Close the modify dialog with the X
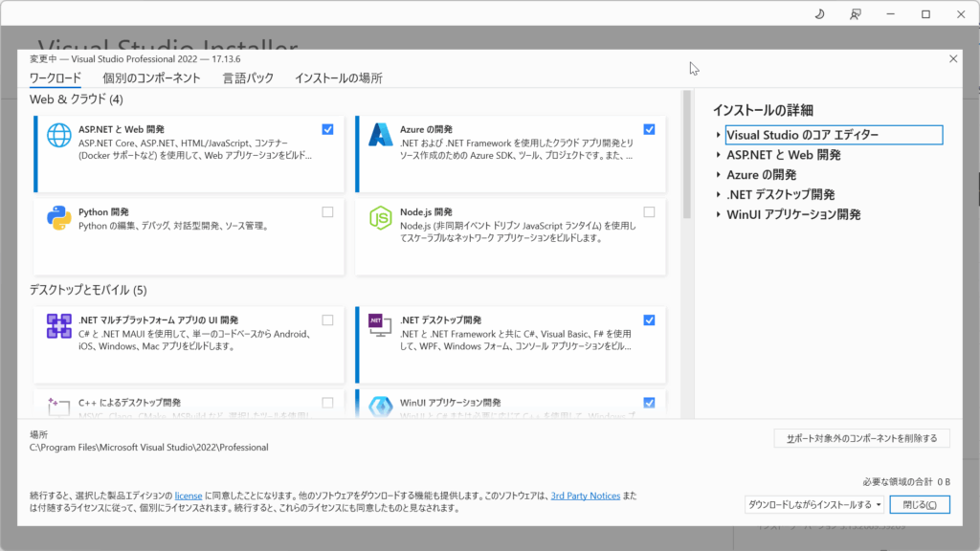 [x=953, y=58]
